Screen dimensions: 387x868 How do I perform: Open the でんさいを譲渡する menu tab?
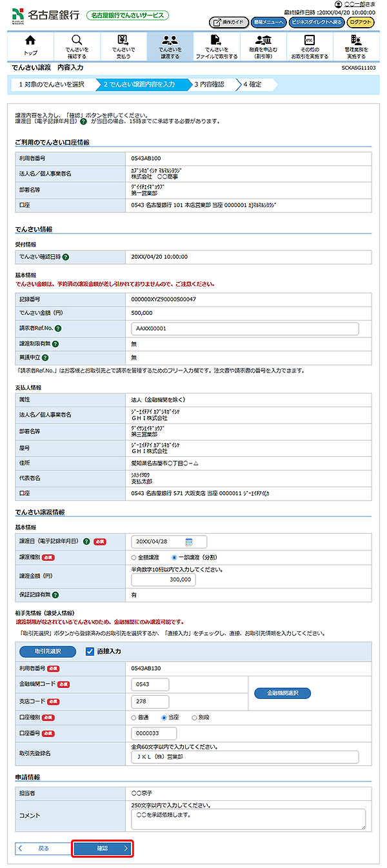(170, 46)
